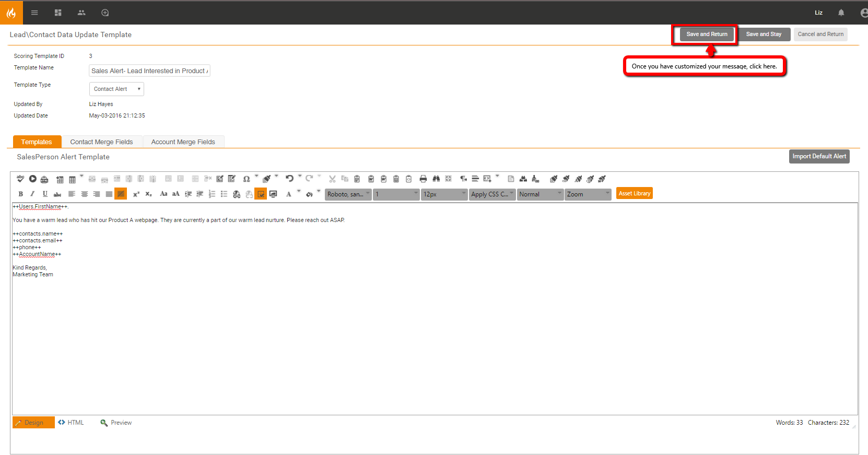Toggle the highlighted no-alignment orange button
The image size is (868, 455).
click(x=121, y=194)
